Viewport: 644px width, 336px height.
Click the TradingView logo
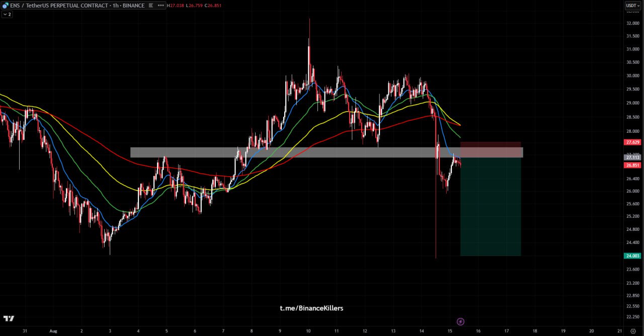point(9,318)
